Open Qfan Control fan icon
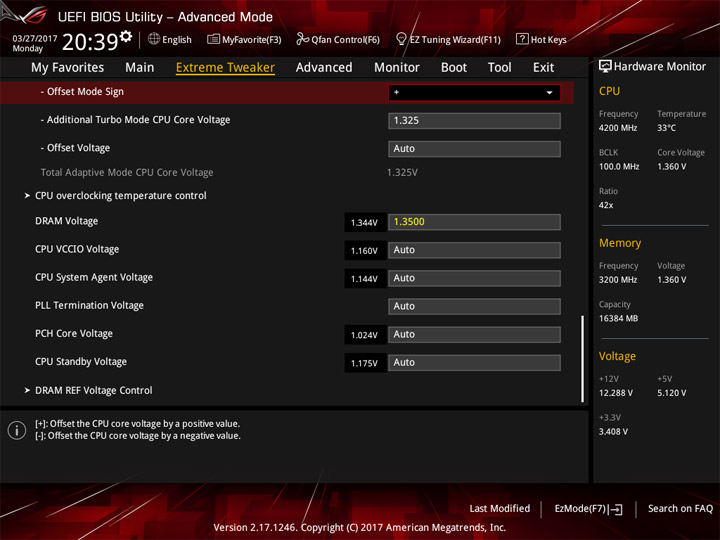The image size is (720, 540). pos(302,39)
